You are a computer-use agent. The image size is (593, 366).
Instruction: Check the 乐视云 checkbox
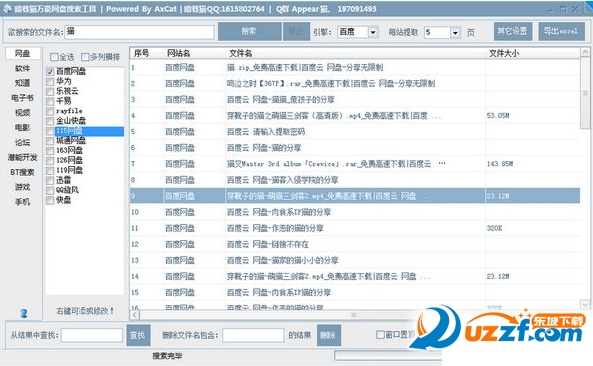pos(50,91)
